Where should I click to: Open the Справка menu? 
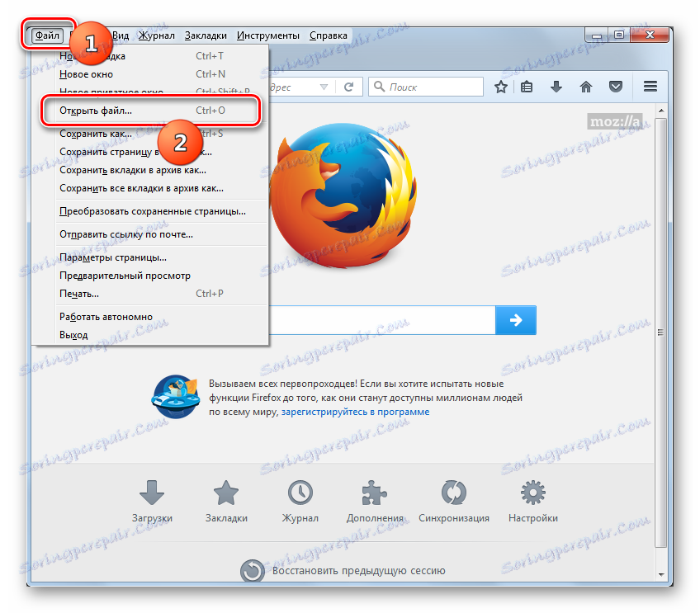[x=329, y=35]
